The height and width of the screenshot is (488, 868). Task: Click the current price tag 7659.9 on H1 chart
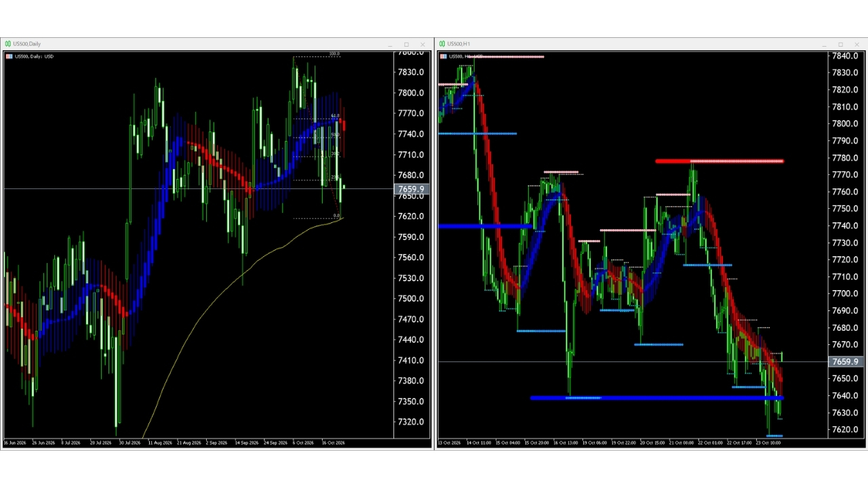(x=846, y=362)
